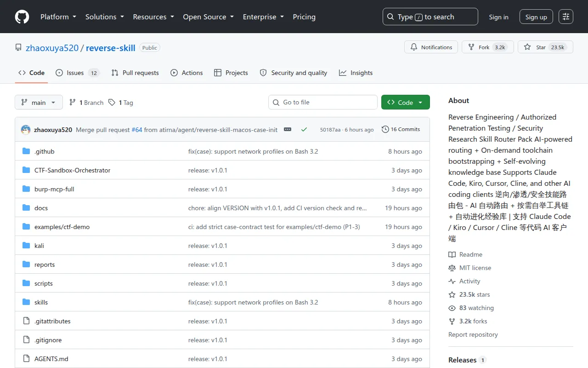Click the Sign in link
The image size is (588, 368).
[x=498, y=17]
